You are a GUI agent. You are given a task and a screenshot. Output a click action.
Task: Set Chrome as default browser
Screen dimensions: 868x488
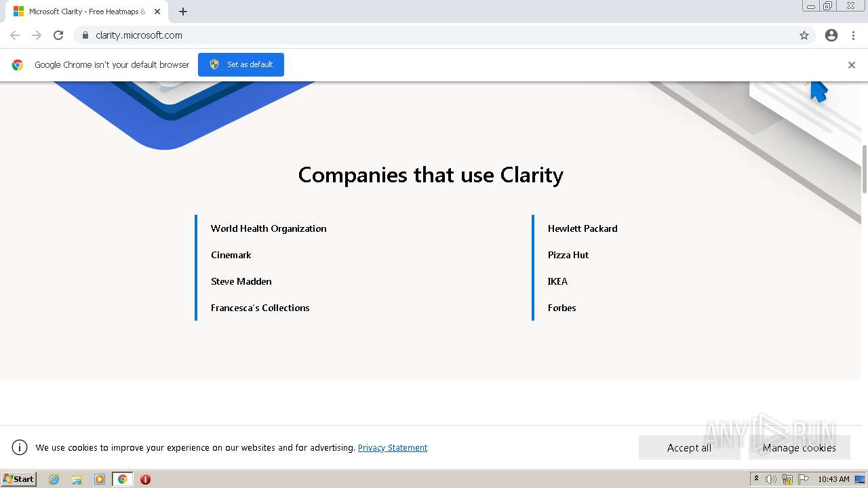tap(241, 64)
